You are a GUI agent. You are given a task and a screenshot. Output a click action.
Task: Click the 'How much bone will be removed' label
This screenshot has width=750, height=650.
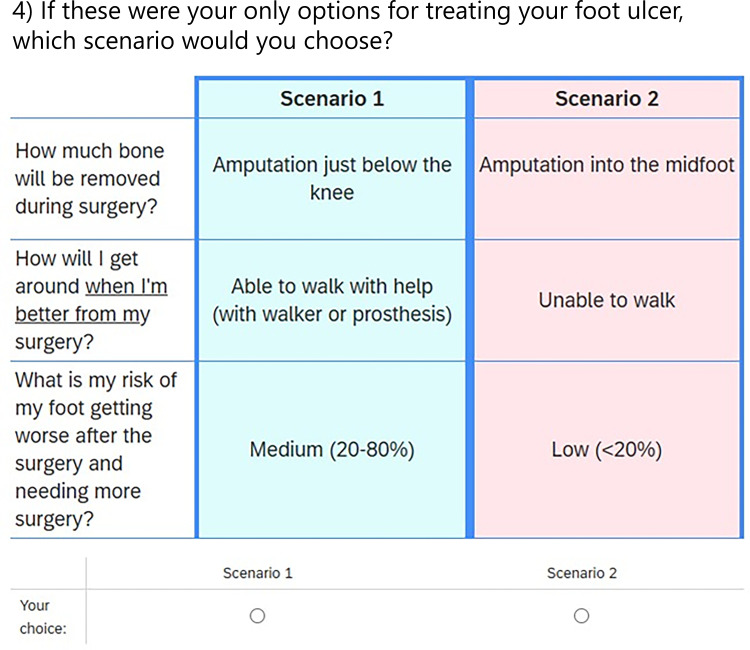(90, 178)
